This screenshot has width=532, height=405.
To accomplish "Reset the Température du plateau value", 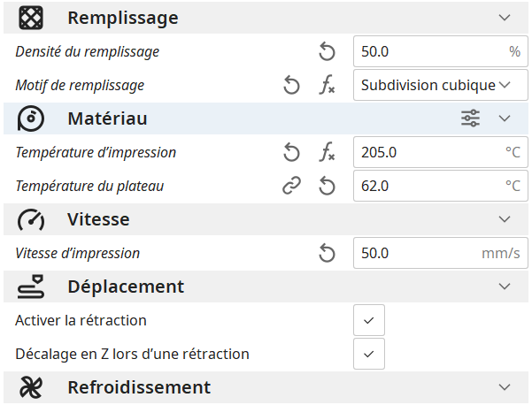I will (x=327, y=187).
